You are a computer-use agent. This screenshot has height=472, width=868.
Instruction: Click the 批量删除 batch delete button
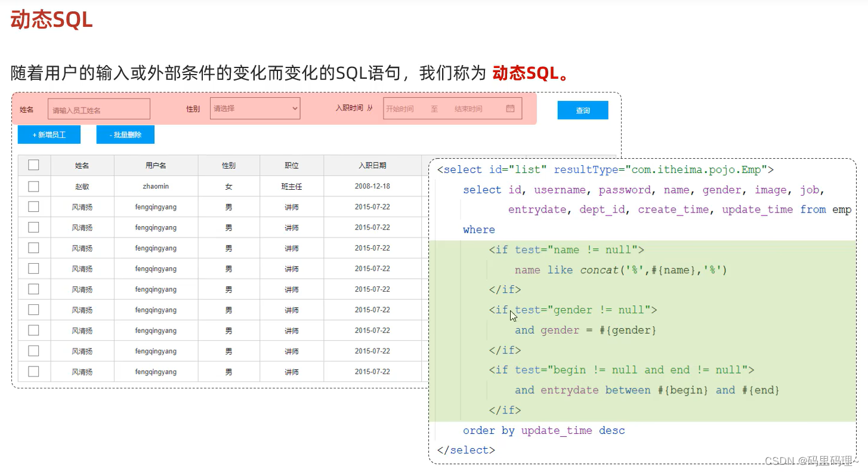tap(125, 134)
